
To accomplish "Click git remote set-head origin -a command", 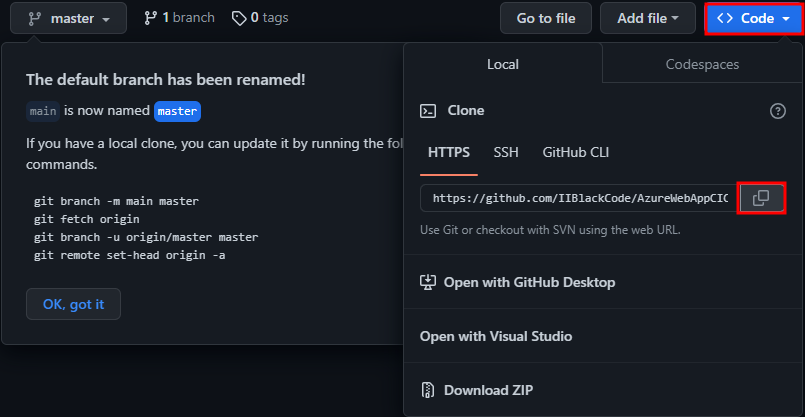I will point(129,255).
